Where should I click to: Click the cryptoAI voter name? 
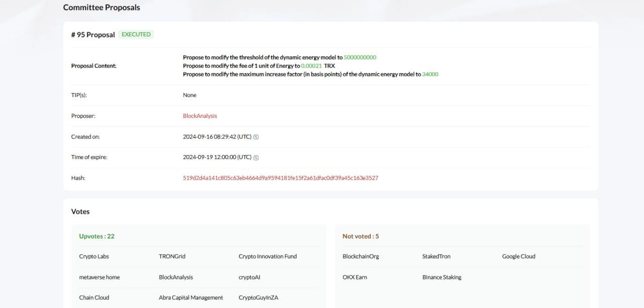(250, 277)
